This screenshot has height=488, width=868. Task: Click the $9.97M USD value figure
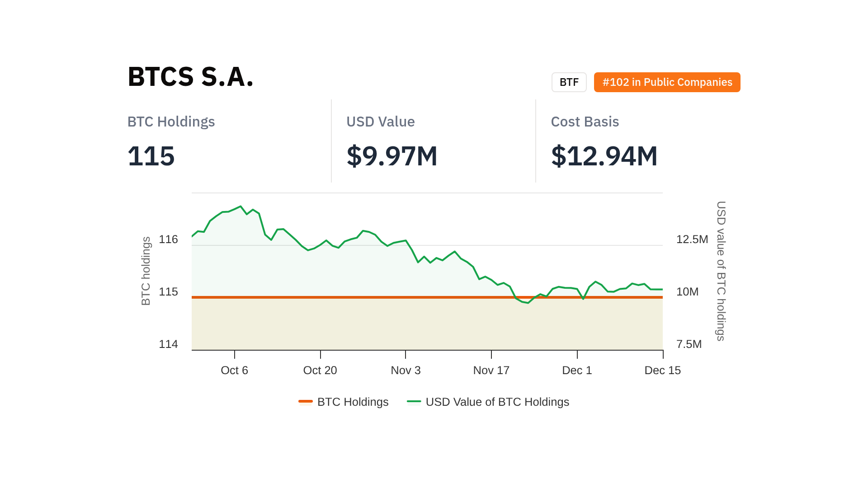click(x=392, y=156)
